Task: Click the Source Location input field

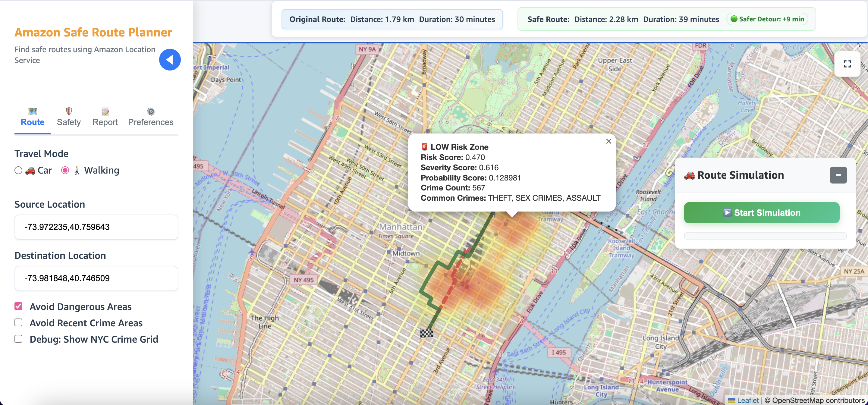Action: click(x=96, y=227)
